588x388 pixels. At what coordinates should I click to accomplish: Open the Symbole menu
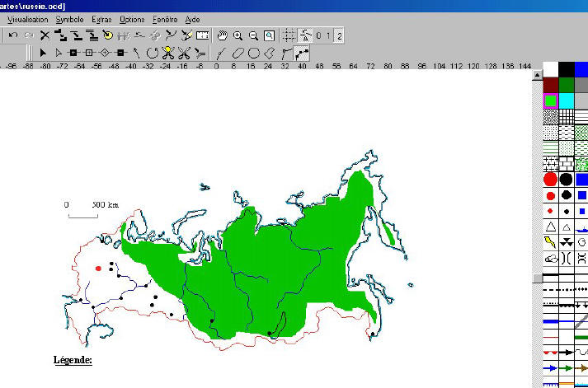click(x=69, y=19)
